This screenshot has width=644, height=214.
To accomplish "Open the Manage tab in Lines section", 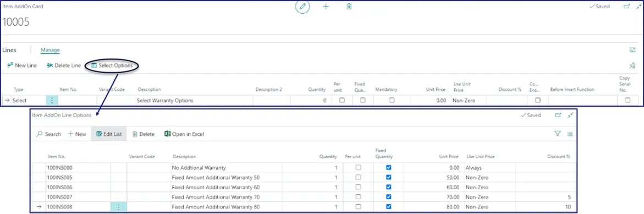I will [x=50, y=50].
